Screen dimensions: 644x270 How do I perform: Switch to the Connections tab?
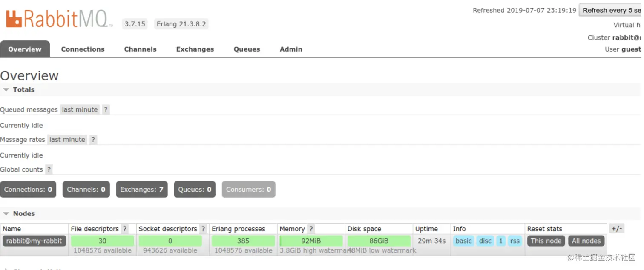coord(83,49)
